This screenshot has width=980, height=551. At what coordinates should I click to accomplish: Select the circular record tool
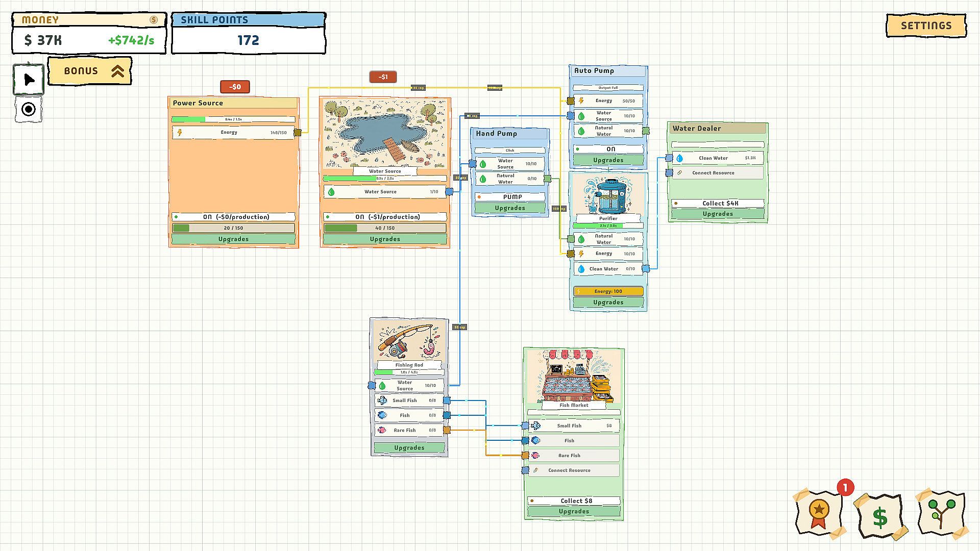[x=29, y=109]
